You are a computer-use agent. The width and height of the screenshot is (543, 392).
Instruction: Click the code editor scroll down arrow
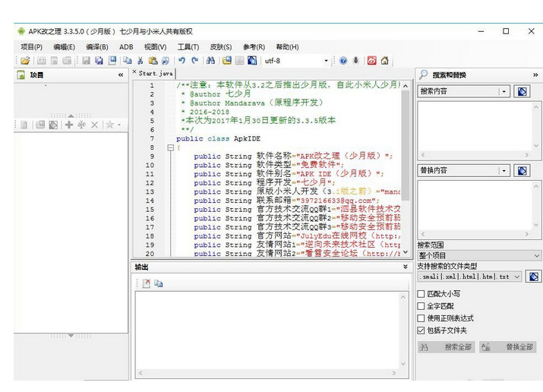(406, 252)
